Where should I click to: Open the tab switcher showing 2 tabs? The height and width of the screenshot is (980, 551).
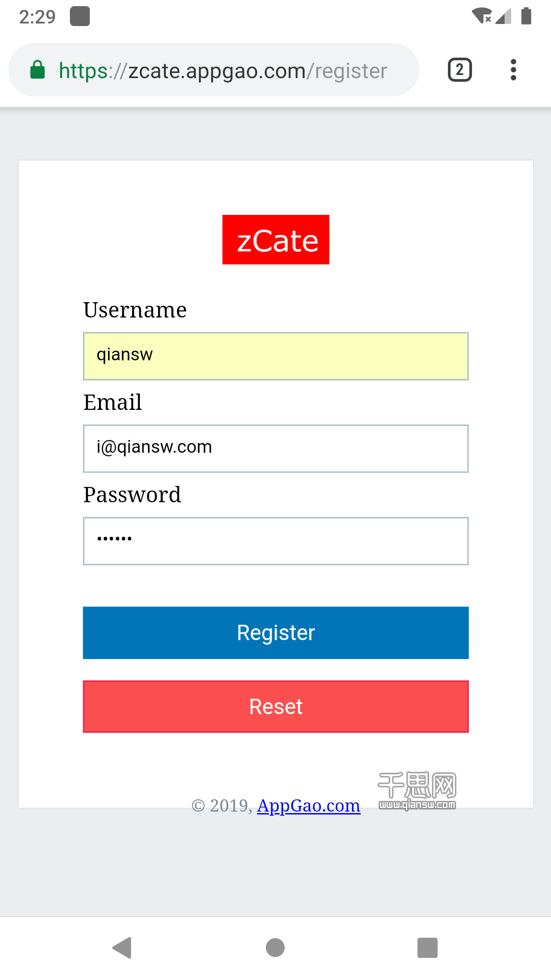click(460, 70)
